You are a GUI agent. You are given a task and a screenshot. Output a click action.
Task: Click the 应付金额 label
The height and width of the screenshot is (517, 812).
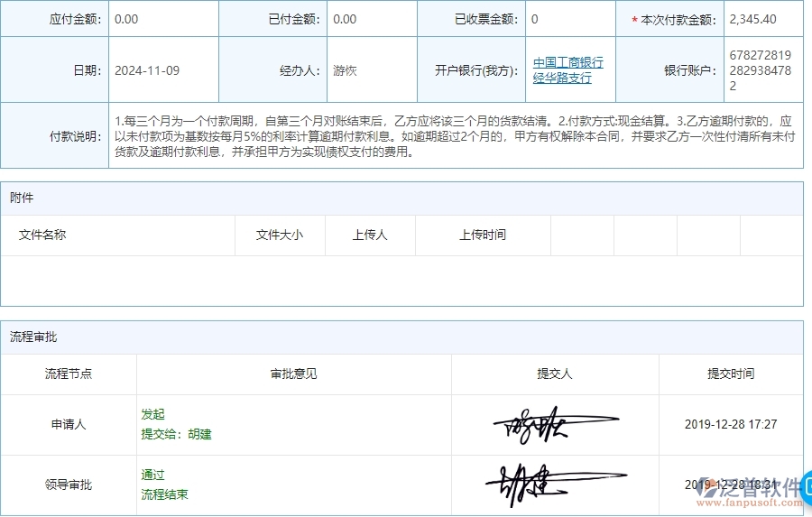point(76,20)
